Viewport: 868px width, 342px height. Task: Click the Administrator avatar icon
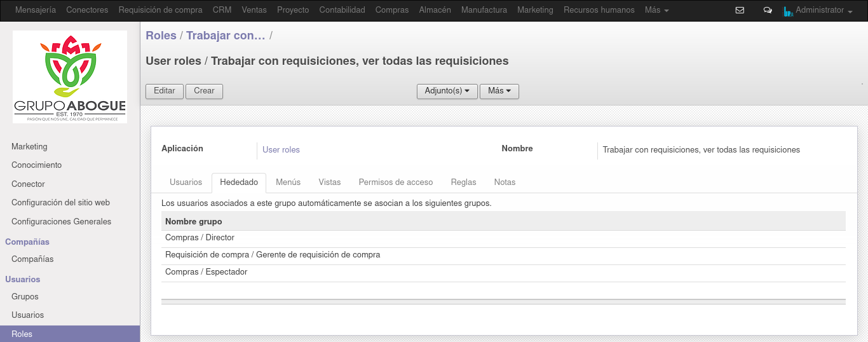(788, 11)
